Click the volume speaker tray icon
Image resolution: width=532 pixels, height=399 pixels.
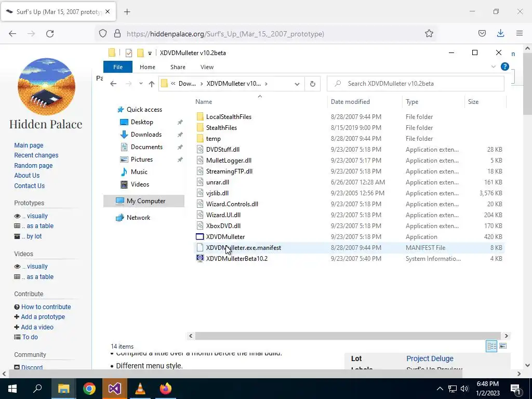tap(464, 389)
